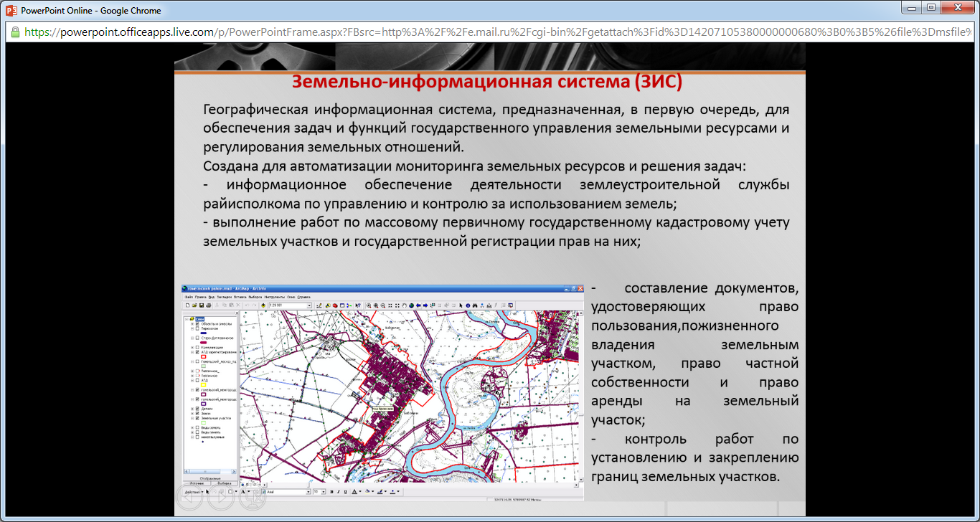Toggle Коммуникации layer checkbox in ArcMap picture

click(197, 347)
